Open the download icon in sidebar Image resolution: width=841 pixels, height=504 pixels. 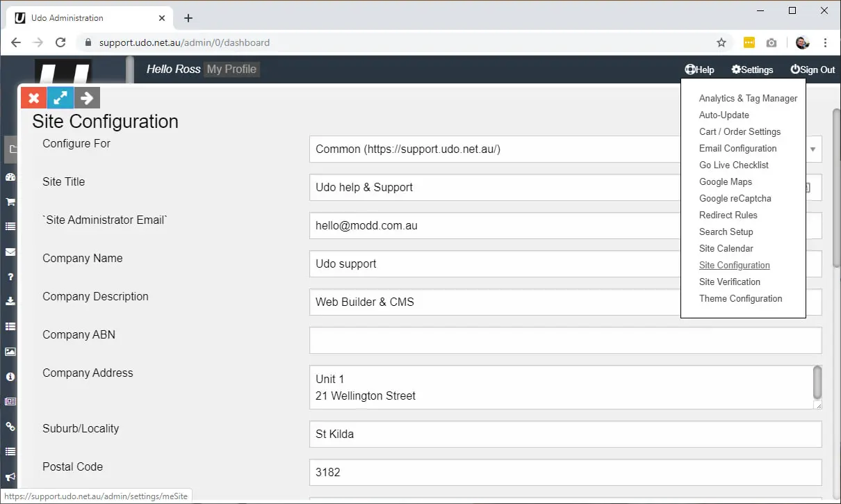(x=10, y=301)
